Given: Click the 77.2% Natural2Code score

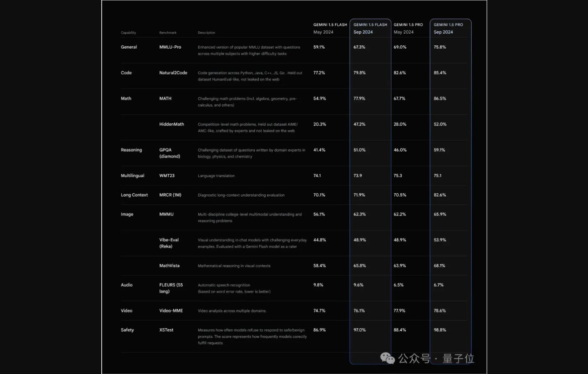Looking at the screenshot, I should point(319,73).
